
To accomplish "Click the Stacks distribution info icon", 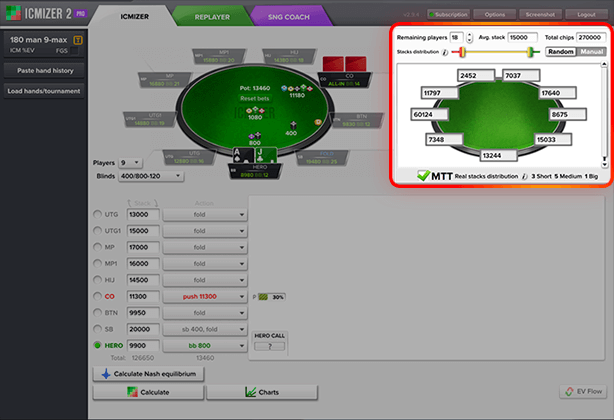I will click(x=444, y=52).
